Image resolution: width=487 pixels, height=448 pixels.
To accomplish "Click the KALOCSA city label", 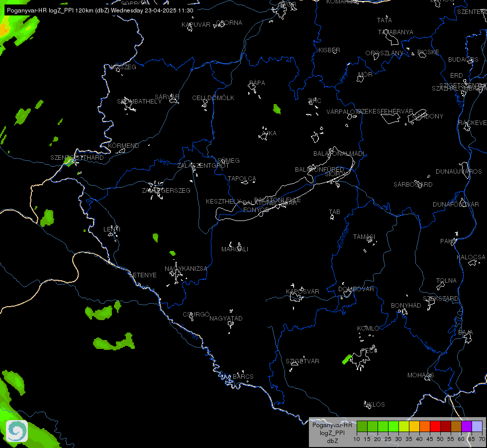I will click(471, 257).
